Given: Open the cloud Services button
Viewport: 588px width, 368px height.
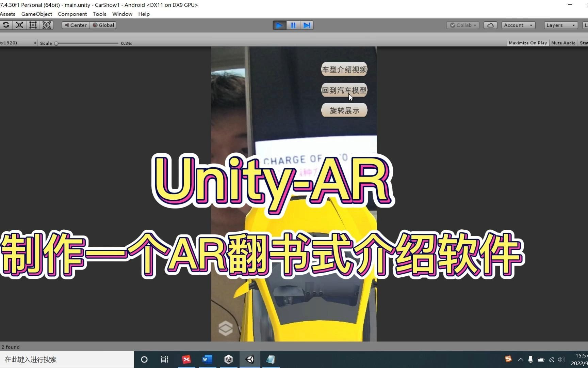Looking at the screenshot, I should [490, 25].
